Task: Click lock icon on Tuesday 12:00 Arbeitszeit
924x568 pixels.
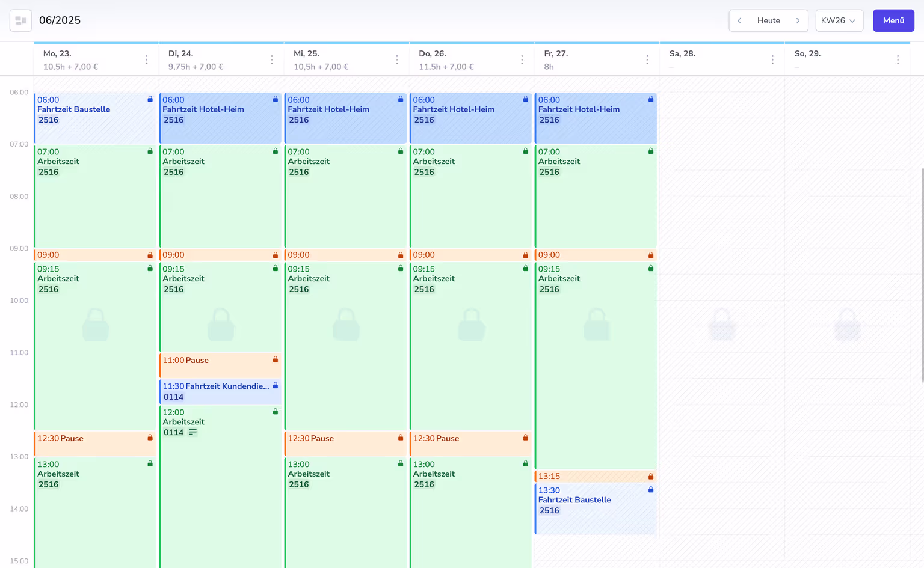Action: tap(275, 412)
